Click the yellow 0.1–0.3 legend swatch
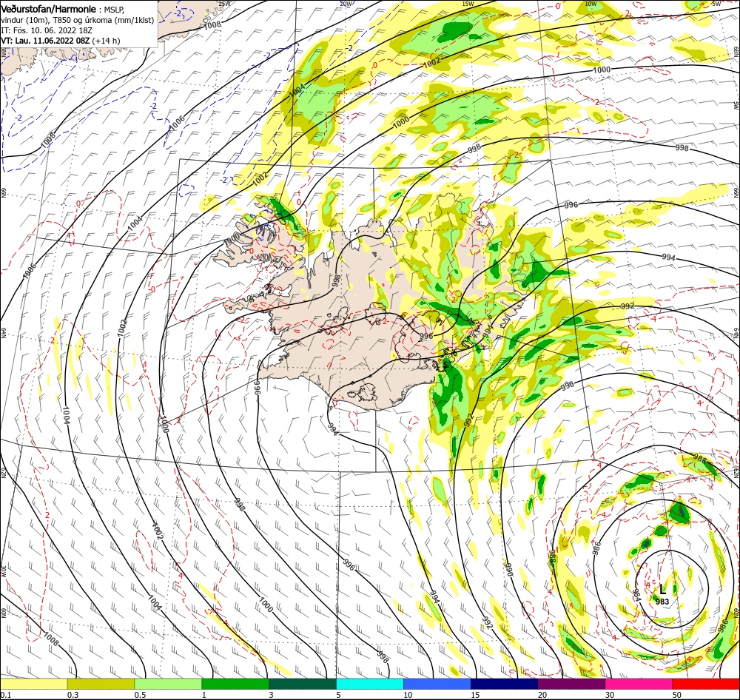The image size is (740, 700). (x=34, y=684)
